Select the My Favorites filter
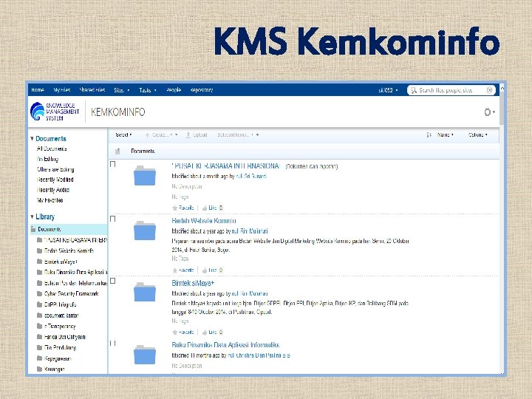532x399 pixels. (x=50, y=200)
